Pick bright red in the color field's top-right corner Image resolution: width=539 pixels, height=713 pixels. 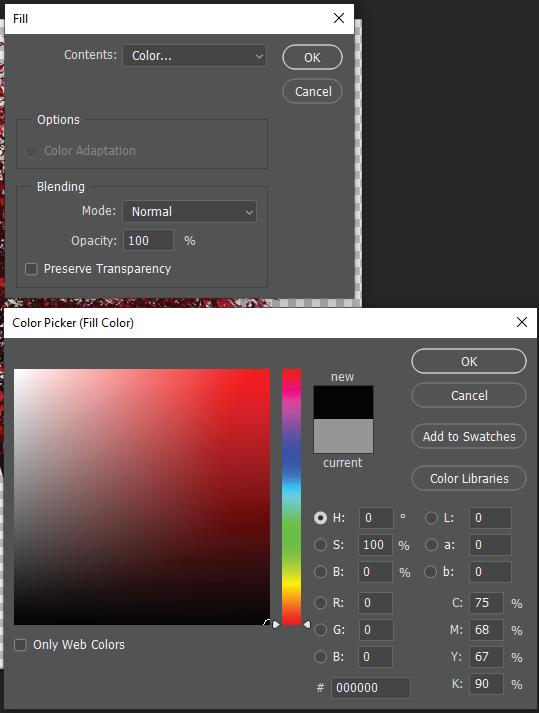click(x=267, y=372)
